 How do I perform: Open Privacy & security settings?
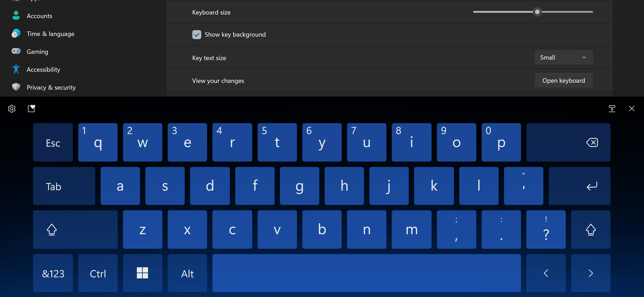coord(51,87)
